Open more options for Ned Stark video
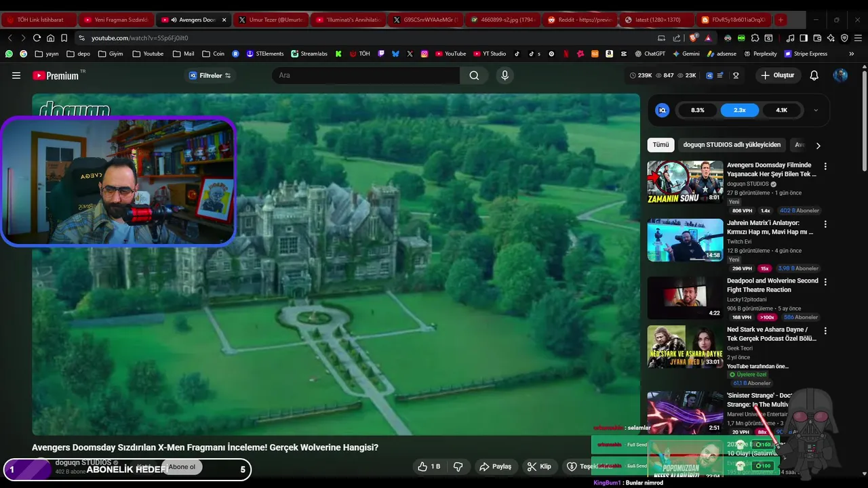The height and width of the screenshot is (488, 868). (x=825, y=331)
